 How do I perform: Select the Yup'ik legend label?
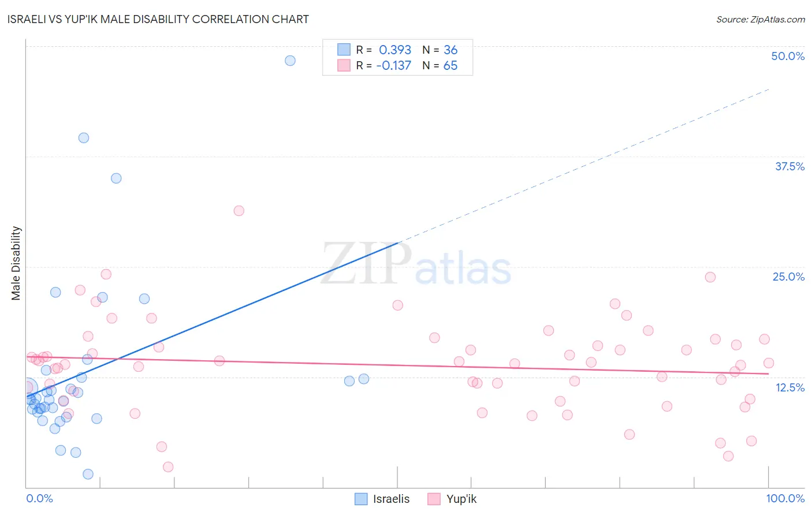click(461, 499)
